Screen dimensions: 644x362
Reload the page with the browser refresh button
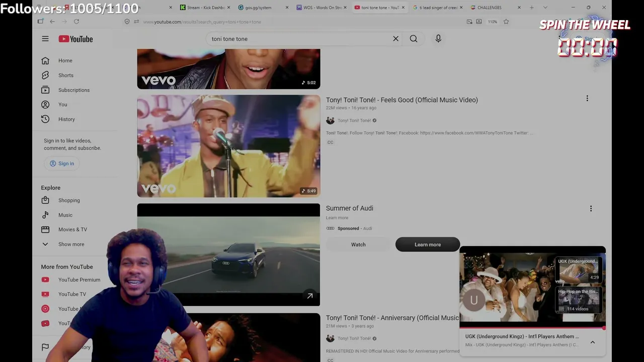coord(76,22)
